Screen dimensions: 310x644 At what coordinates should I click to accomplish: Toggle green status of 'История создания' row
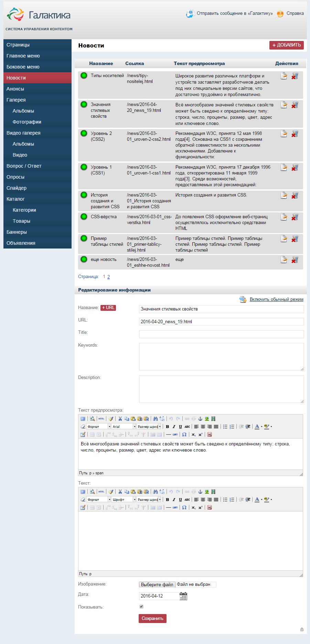click(84, 195)
